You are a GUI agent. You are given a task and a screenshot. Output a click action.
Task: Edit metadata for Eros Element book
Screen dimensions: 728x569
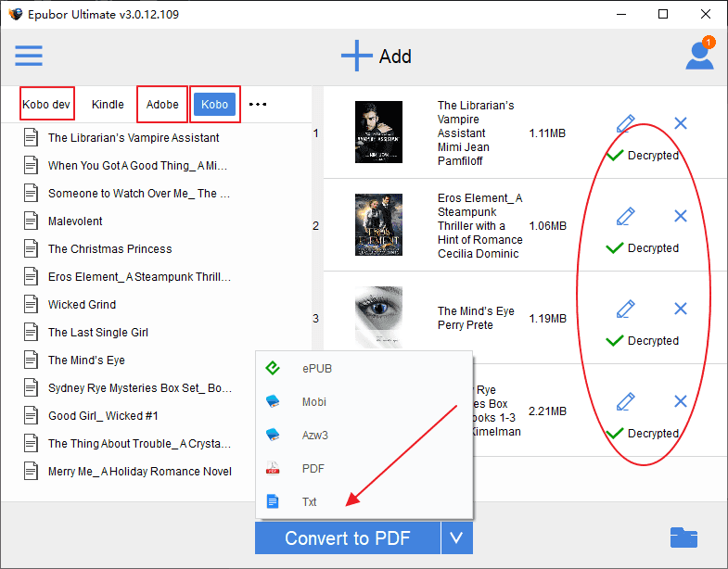pos(625,216)
